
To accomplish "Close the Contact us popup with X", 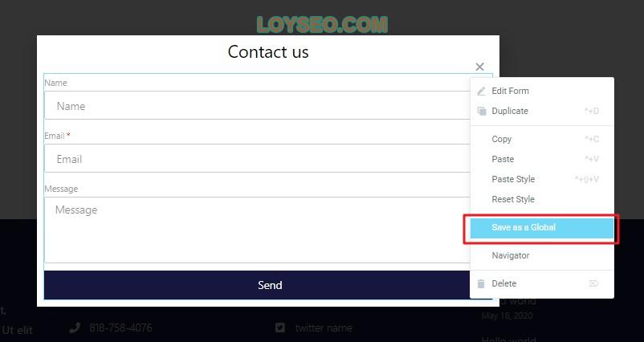I will (x=479, y=67).
